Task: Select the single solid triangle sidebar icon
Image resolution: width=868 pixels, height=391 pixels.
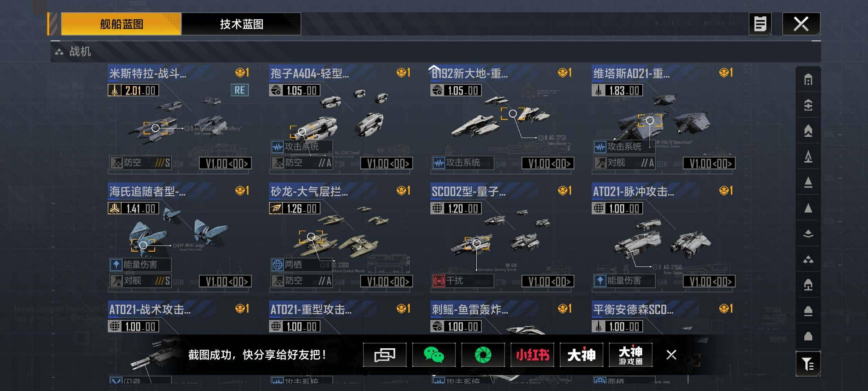Action: (x=808, y=208)
